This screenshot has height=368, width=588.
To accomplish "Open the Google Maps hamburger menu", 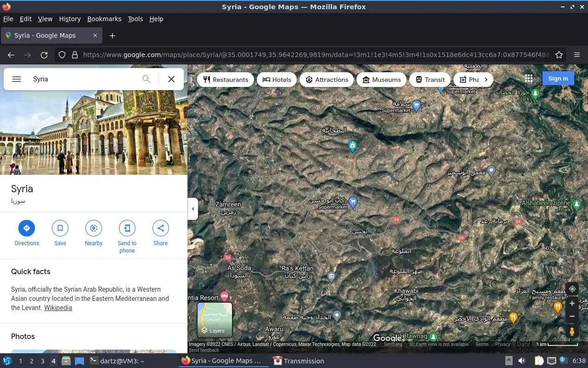I will point(17,79).
